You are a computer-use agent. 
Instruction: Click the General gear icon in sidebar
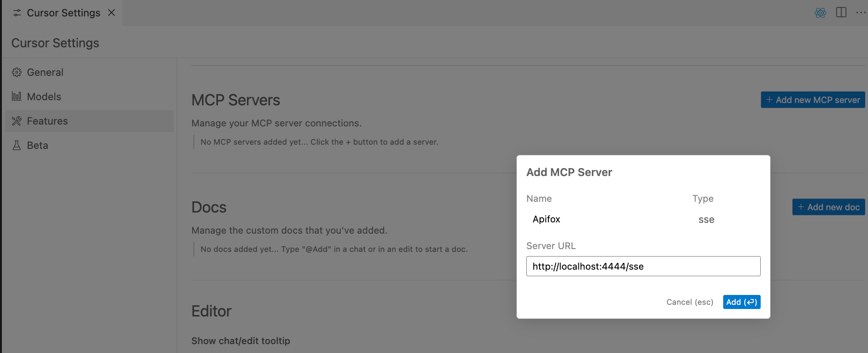tap(17, 72)
